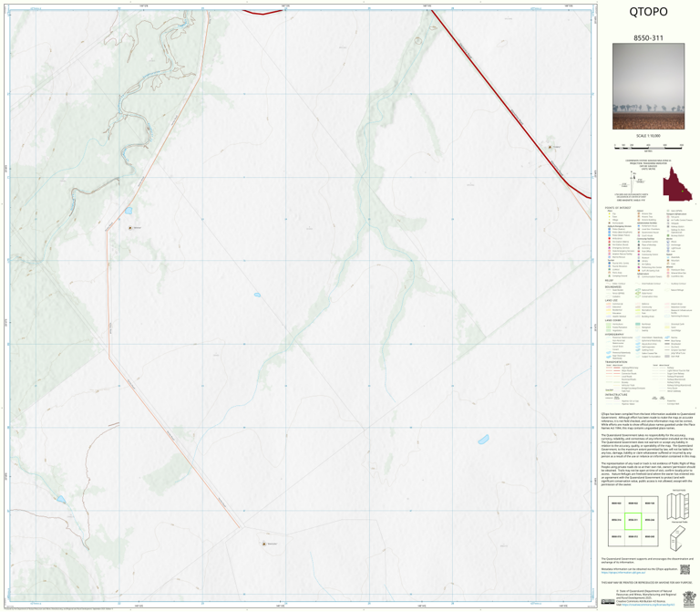Click the HYDROGRAPHY legend heading
This screenshot has height=612, width=700.
[x=614, y=334]
